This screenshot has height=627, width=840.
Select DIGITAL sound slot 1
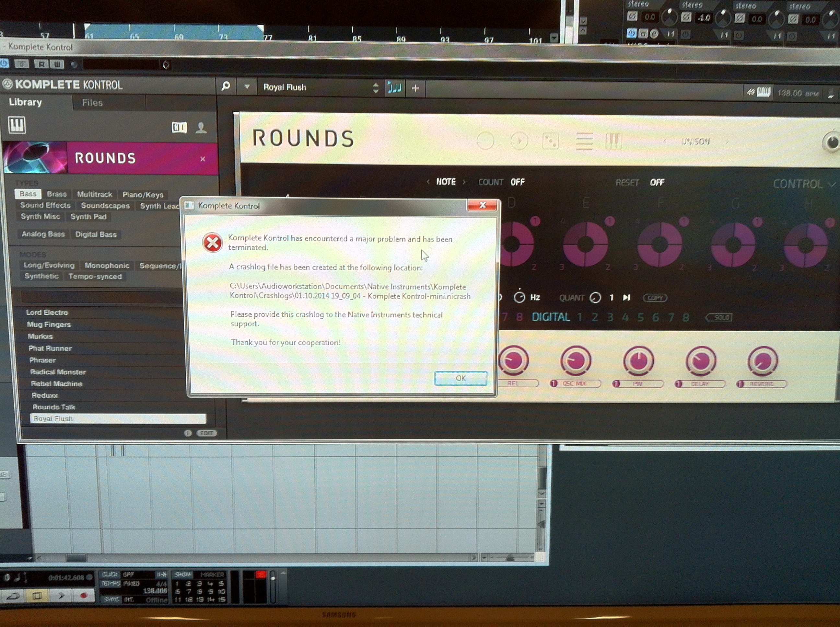pos(579,317)
